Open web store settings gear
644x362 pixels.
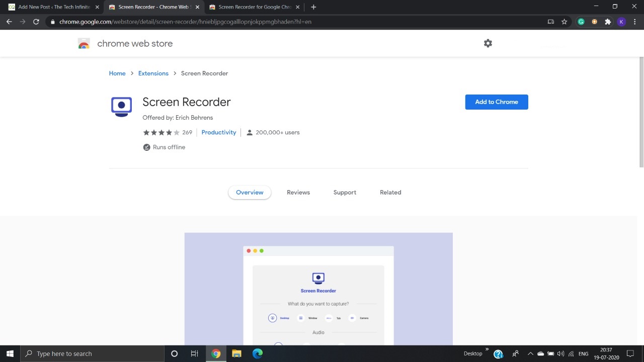point(488,43)
